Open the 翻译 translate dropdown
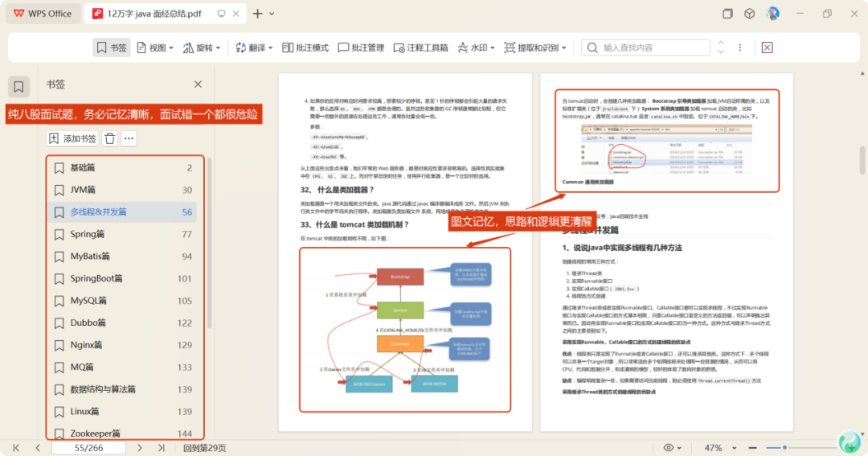This screenshot has height=456, width=868. click(x=254, y=47)
